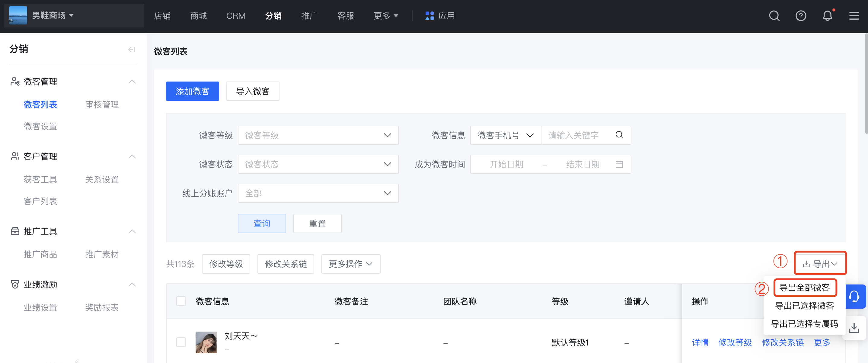
Task: Click 修改关系链 link in 刘天天 row
Action: click(783, 342)
